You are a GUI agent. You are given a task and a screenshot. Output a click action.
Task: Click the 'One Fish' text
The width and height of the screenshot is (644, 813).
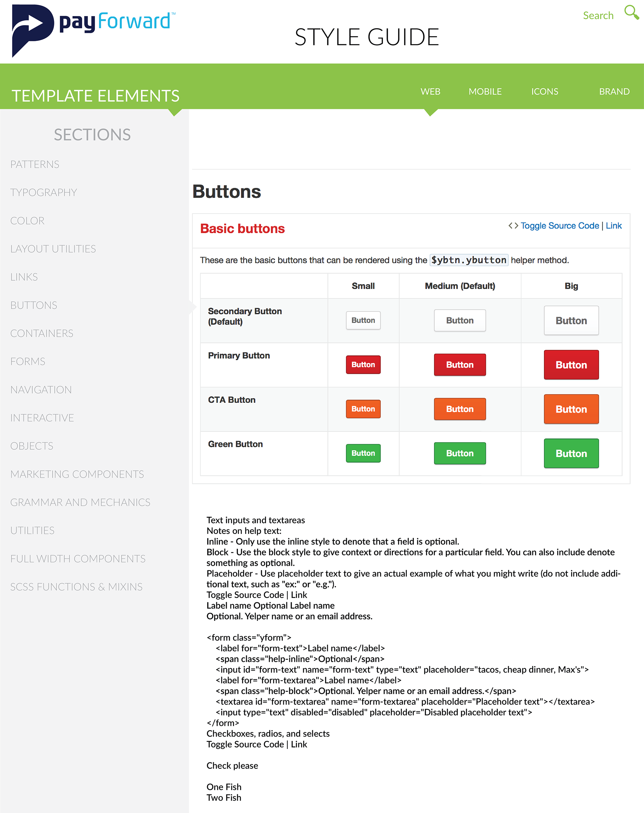pos(224,787)
